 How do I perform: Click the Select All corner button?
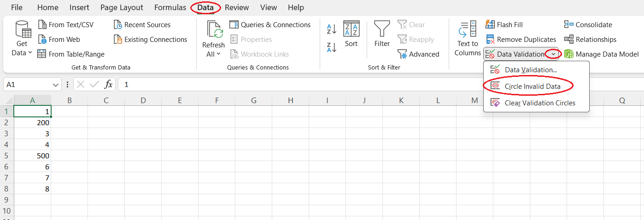7,100
